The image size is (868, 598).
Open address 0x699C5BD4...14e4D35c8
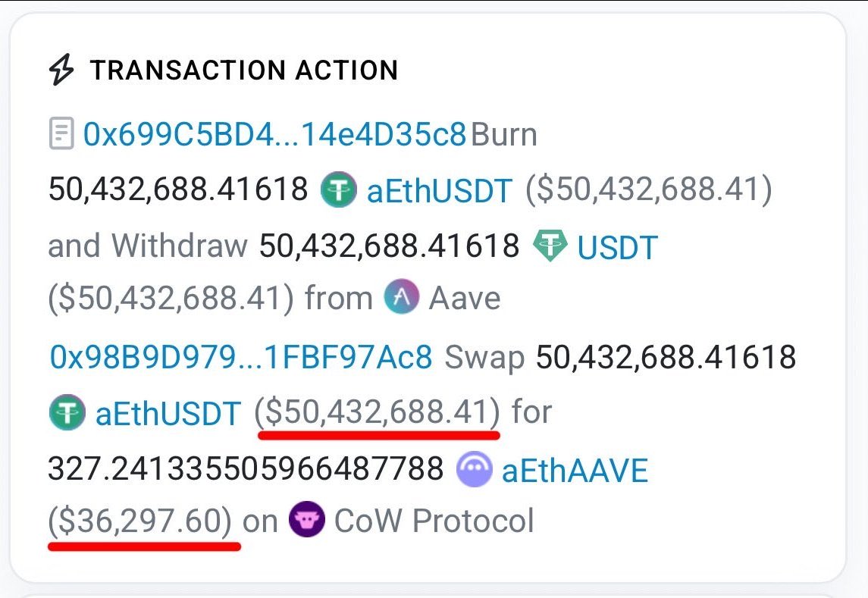pos(274,135)
